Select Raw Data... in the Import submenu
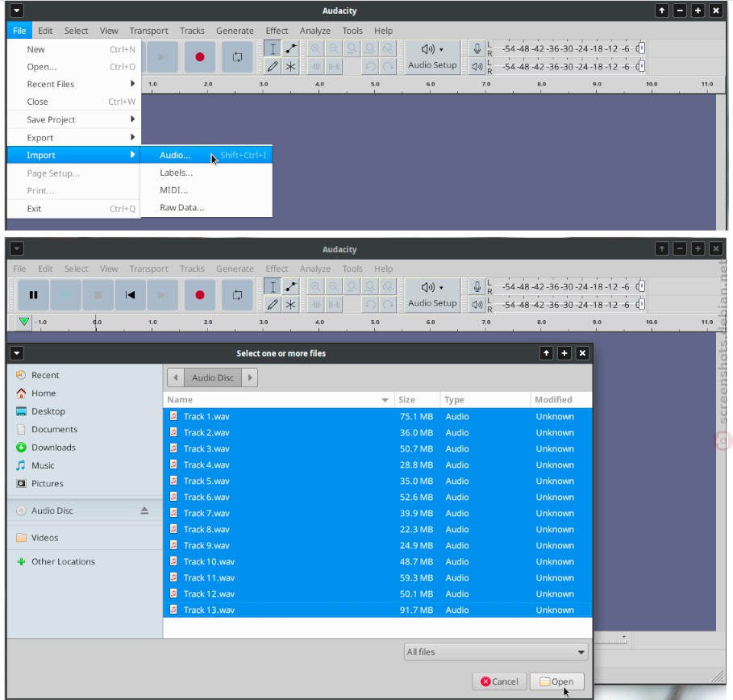733x700 pixels. pos(206,207)
